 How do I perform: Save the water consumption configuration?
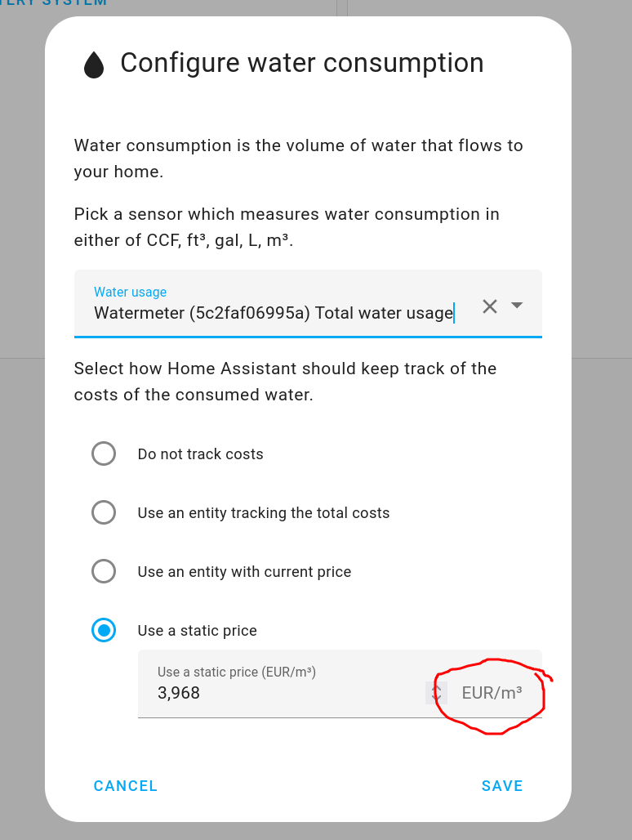(501, 785)
